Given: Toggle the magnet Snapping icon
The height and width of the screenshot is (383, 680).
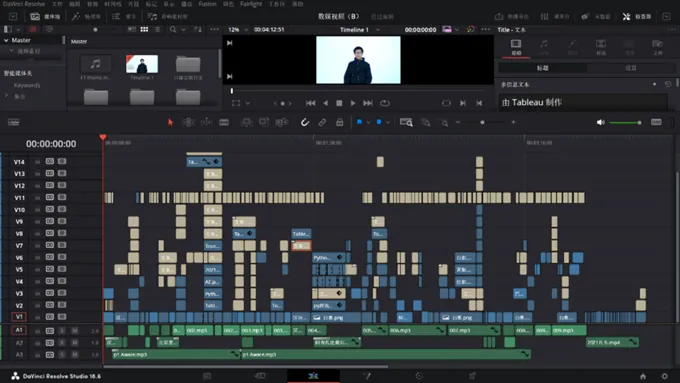Looking at the screenshot, I should pyautogui.click(x=305, y=122).
